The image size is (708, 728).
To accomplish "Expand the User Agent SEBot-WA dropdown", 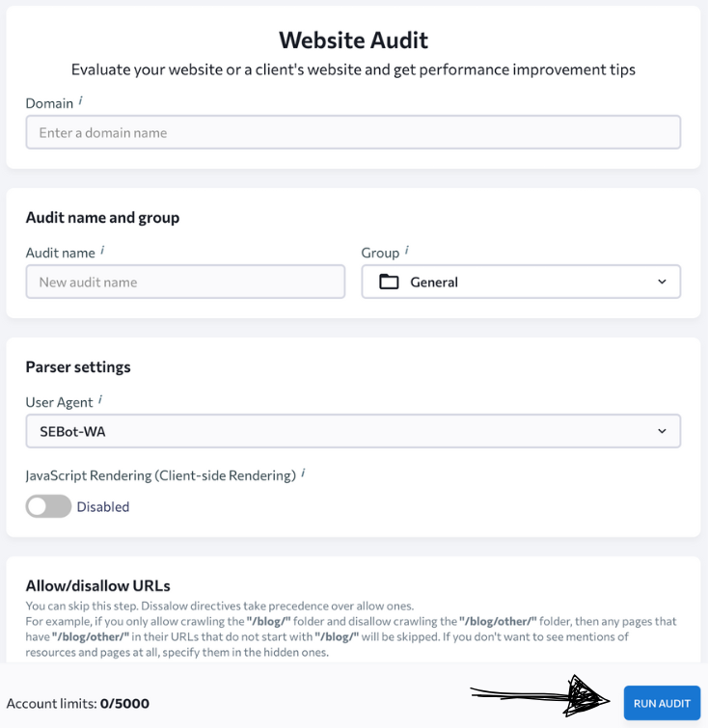I will (x=353, y=431).
